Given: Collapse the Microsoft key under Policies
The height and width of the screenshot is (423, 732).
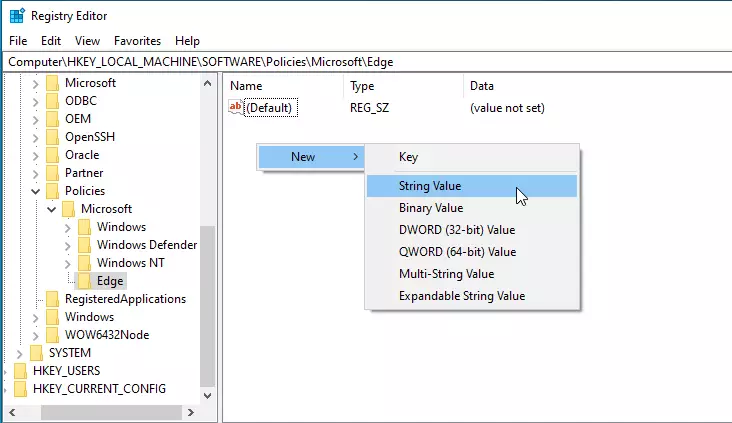Looking at the screenshot, I should coord(51,210).
